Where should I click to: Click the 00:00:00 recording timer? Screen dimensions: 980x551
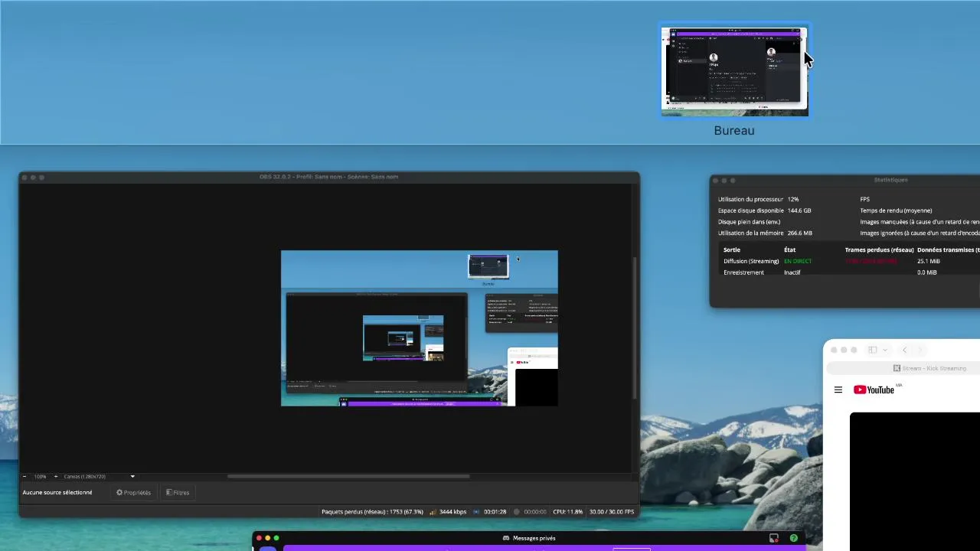pos(535,512)
